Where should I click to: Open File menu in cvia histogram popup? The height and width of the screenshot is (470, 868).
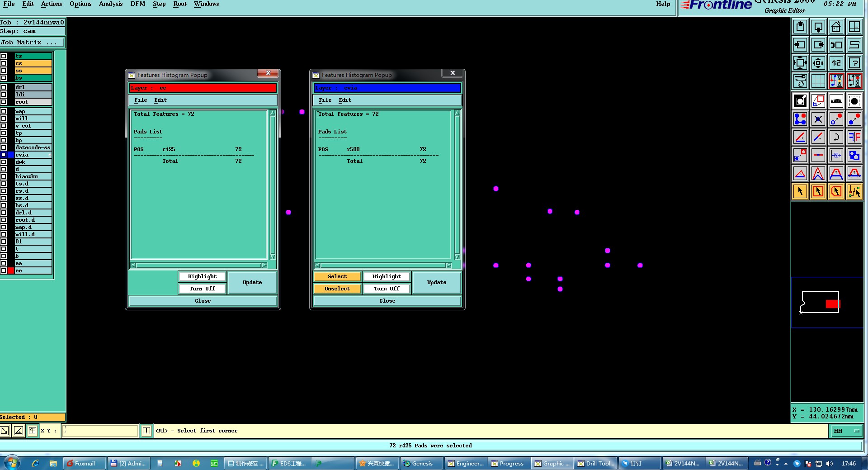(x=325, y=100)
